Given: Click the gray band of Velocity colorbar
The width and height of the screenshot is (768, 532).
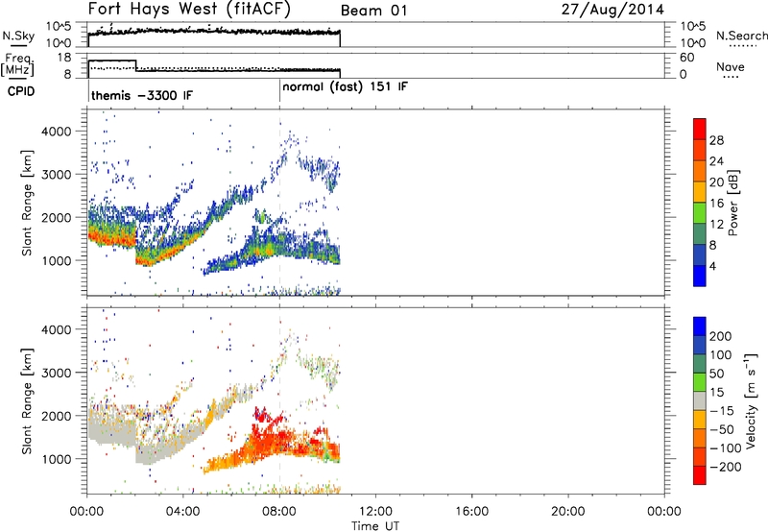Looking at the screenshot, I should pos(700,401).
